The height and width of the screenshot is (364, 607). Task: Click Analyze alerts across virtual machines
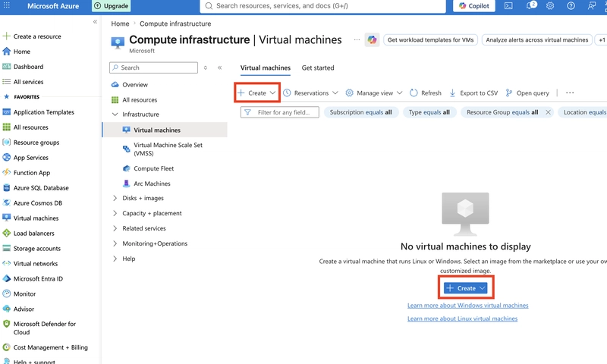coord(537,40)
